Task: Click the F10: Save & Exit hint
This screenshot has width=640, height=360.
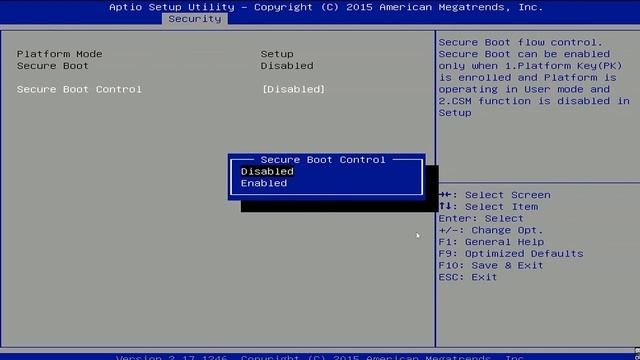Action: click(x=491, y=266)
